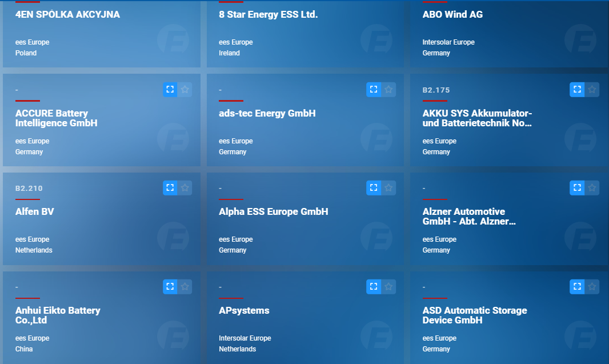
Task: Click the country "Ireland"
Action: coord(229,53)
